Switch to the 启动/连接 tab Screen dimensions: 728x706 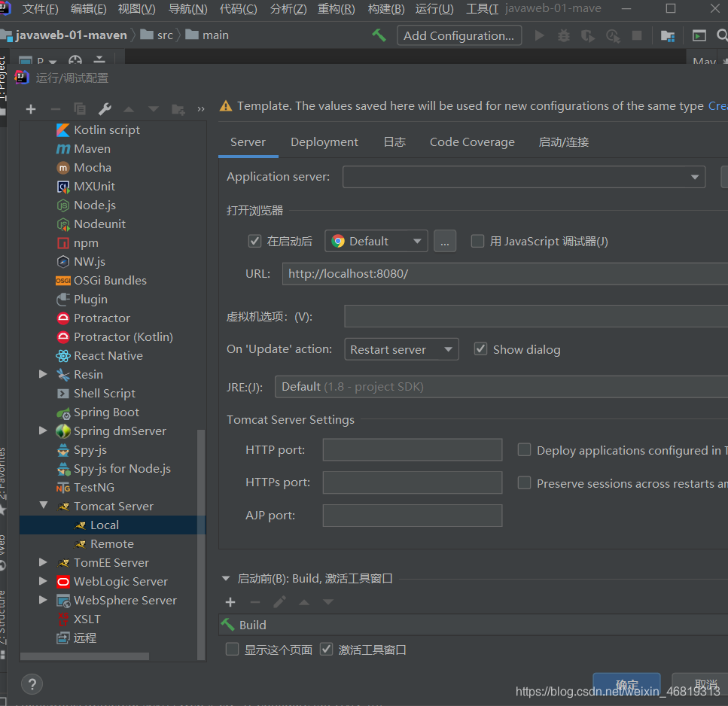coord(564,142)
